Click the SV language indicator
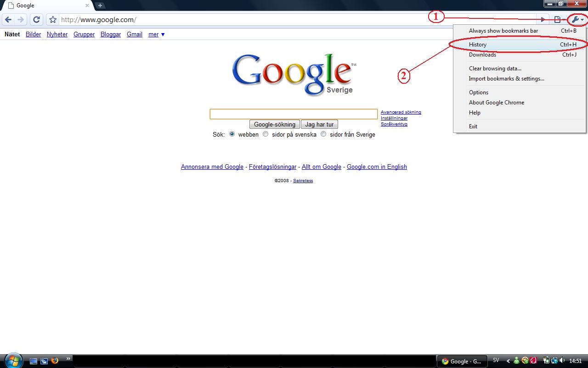Viewport: 588px width, 368px height. 496,361
